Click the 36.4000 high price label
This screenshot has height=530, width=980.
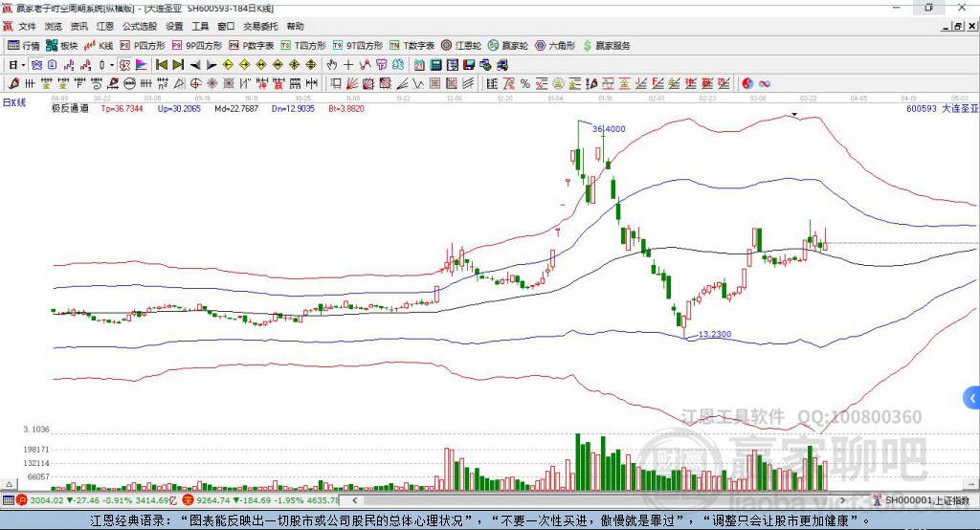click(609, 129)
